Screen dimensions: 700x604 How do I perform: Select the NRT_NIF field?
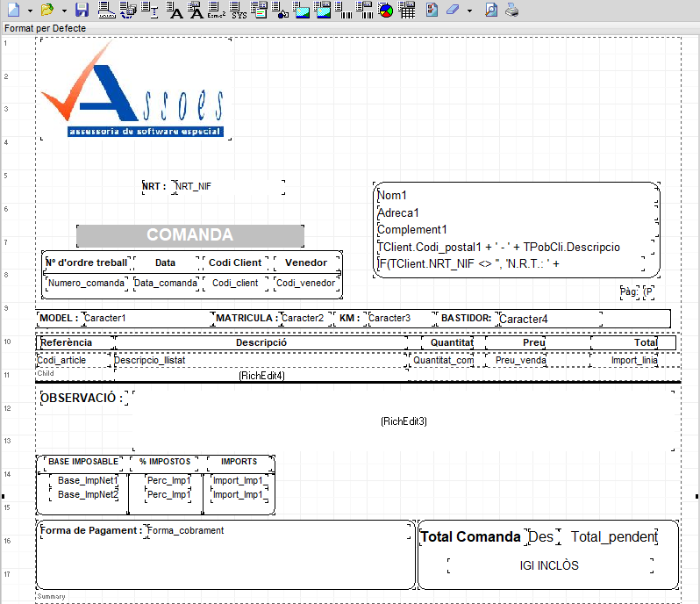tap(229, 186)
